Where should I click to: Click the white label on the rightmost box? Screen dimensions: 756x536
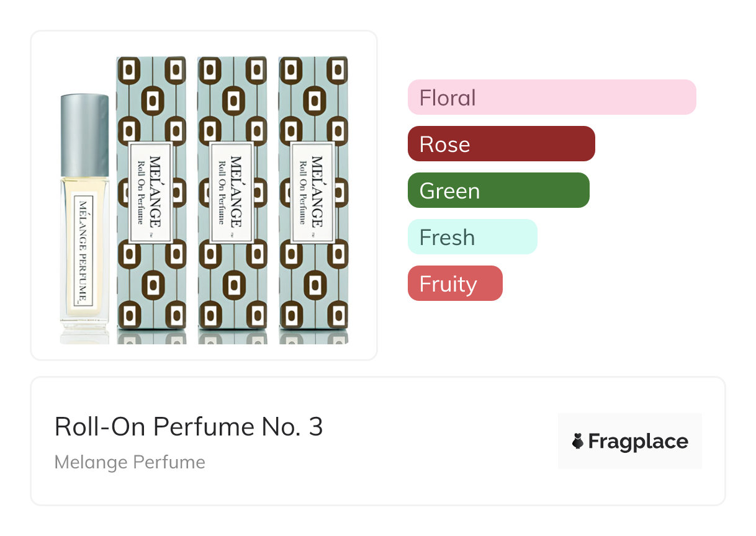pyautogui.click(x=313, y=192)
